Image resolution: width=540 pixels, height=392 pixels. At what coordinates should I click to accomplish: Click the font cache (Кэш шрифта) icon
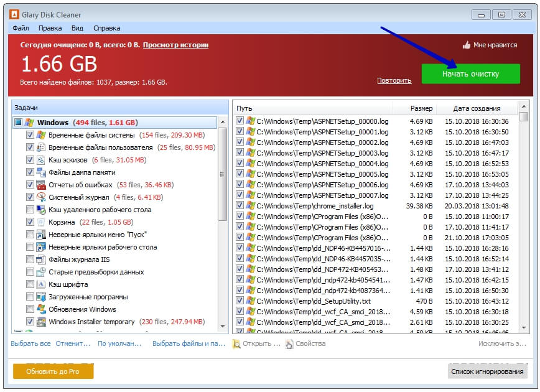tap(41, 284)
